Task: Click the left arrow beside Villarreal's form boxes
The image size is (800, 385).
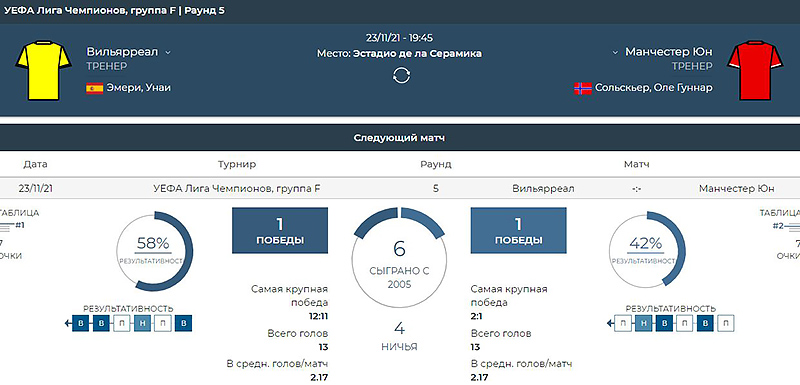Action: click(x=67, y=323)
